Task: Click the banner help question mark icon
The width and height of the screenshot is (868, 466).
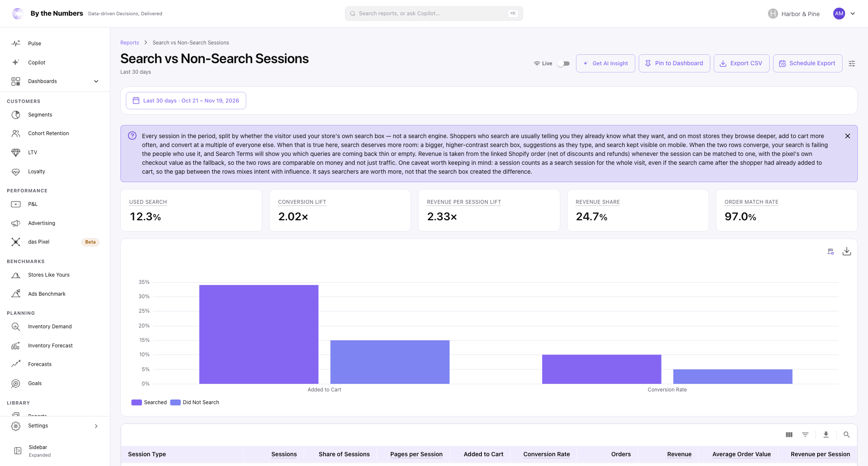Action: coord(132,136)
